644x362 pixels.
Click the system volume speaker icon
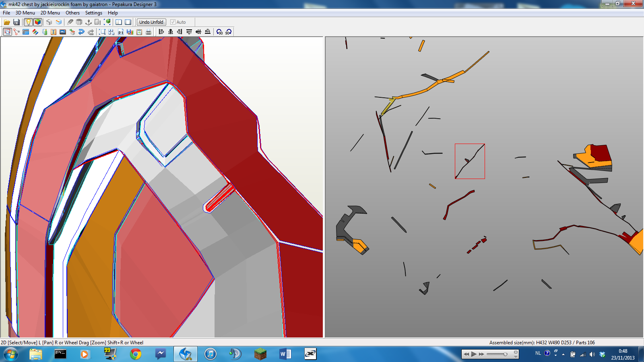click(x=592, y=354)
